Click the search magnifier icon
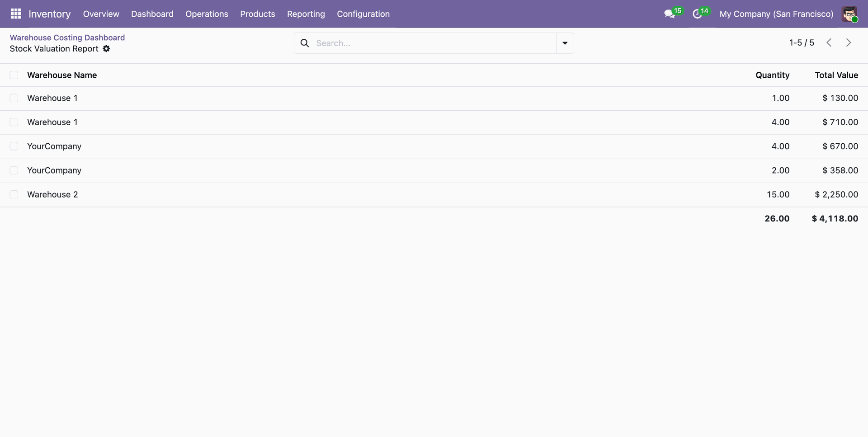868x437 pixels. tap(305, 43)
